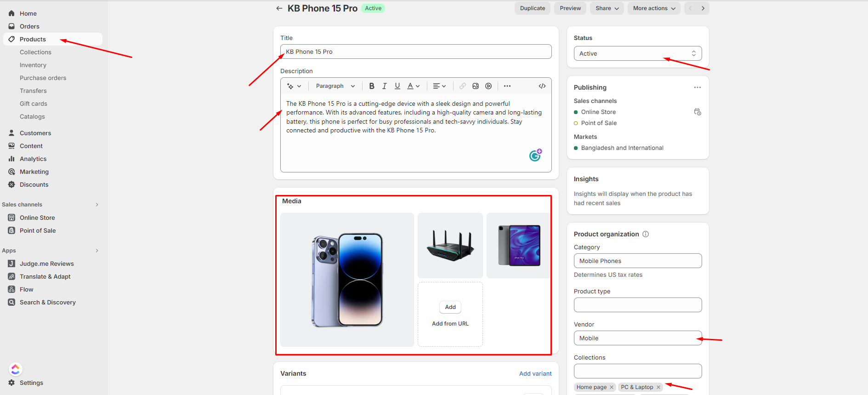Click the Product type input field
This screenshot has width=868, height=395.
(638, 305)
